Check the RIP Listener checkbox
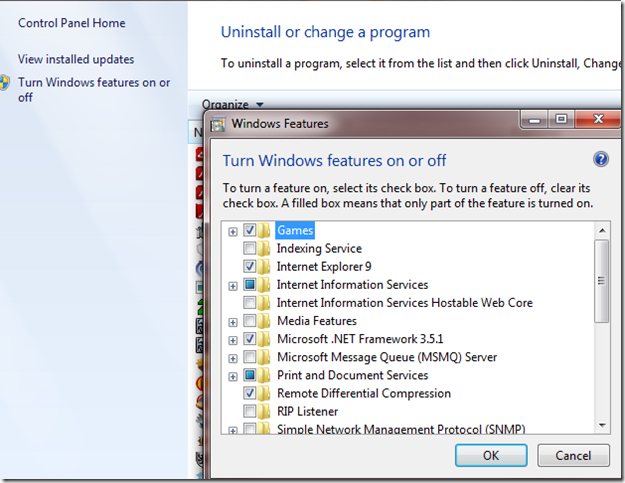This screenshot has width=625, height=483. 250,411
